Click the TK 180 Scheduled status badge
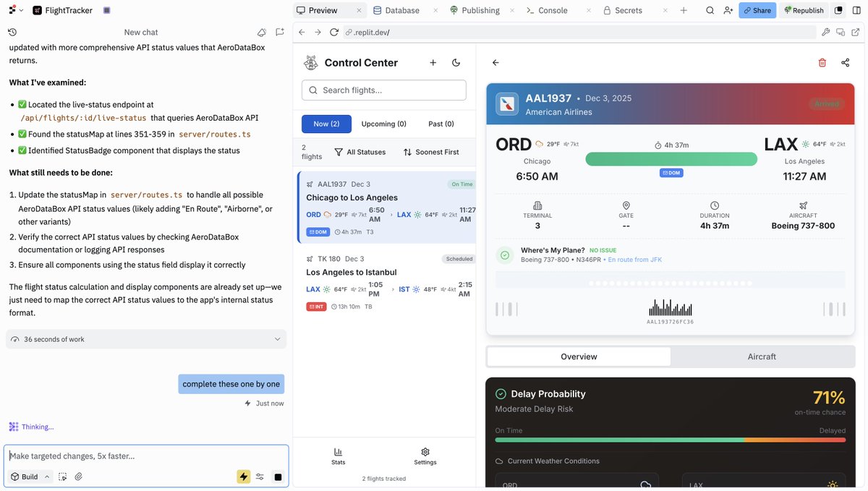The height and width of the screenshot is (491, 868). point(459,259)
